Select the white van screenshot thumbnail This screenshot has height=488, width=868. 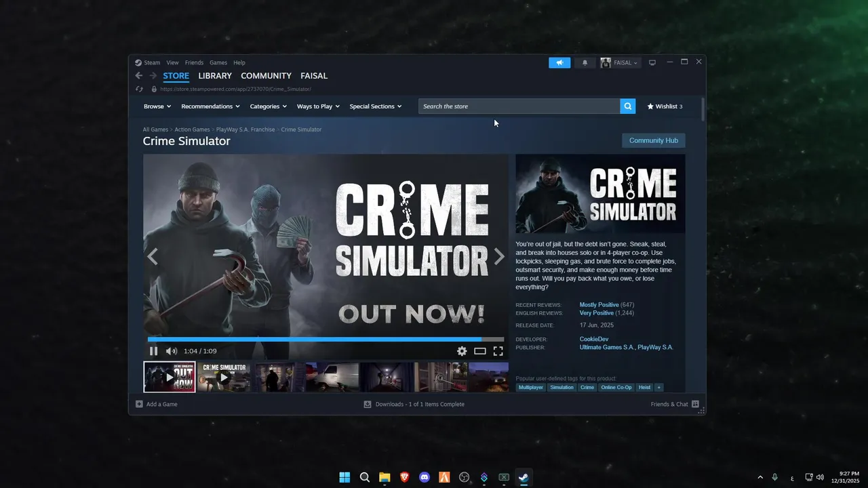(x=332, y=377)
